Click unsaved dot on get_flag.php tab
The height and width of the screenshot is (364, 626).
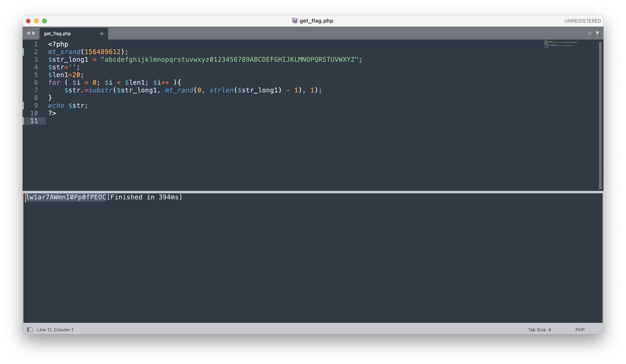[x=102, y=33]
